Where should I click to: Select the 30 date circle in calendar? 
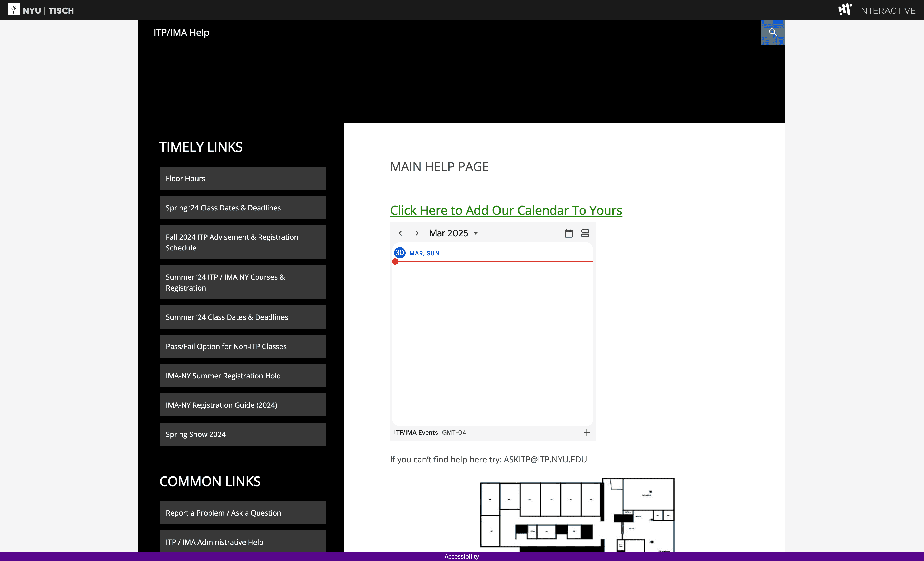point(400,253)
